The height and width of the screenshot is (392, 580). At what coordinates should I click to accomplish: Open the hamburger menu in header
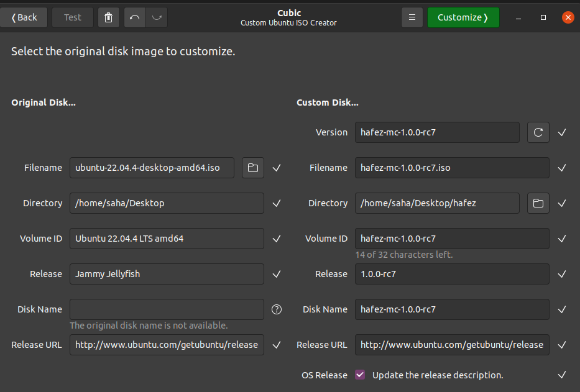(x=412, y=17)
